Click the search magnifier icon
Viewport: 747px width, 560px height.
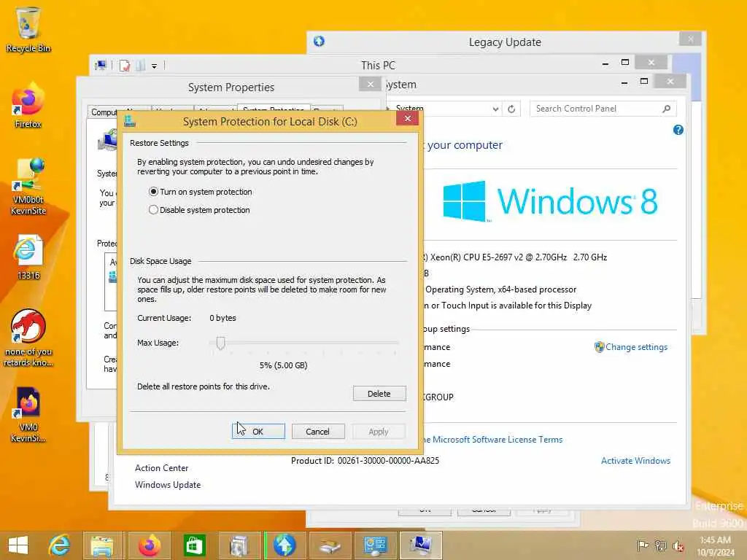(x=667, y=109)
